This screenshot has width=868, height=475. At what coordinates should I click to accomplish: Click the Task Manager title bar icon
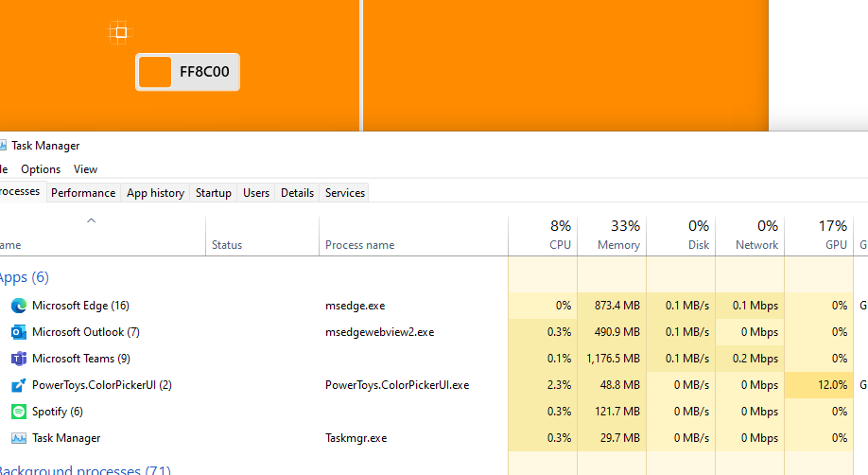[x=2, y=145]
